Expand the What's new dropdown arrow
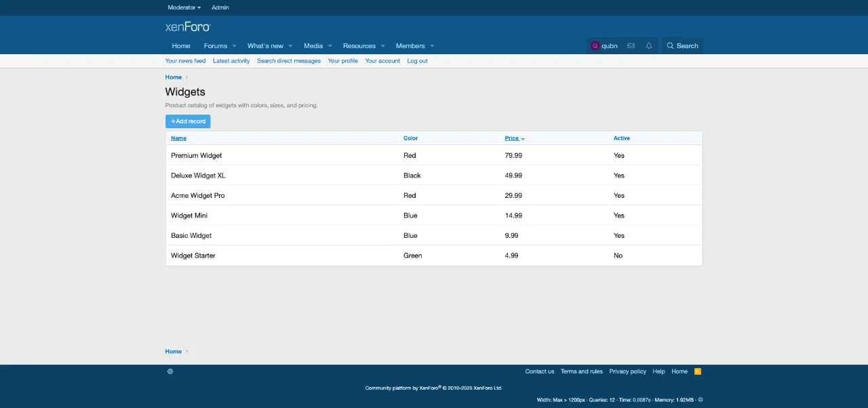Screen dimensions: 868x408 pos(290,46)
